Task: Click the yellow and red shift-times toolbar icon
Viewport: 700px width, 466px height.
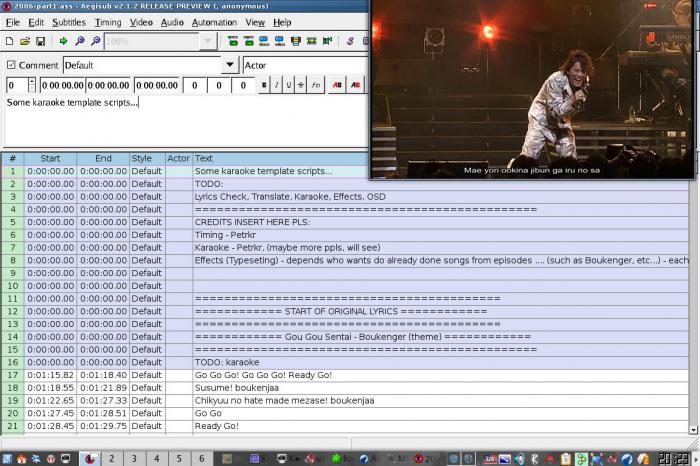Action: (x=296, y=42)
